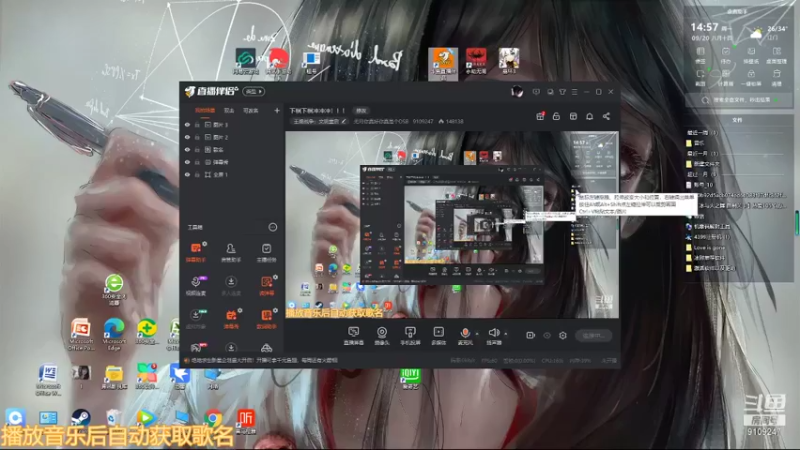Viewport: 800px width, 450px height.
Task: Add a screen capture source from bottom bar
Action: 353,336
